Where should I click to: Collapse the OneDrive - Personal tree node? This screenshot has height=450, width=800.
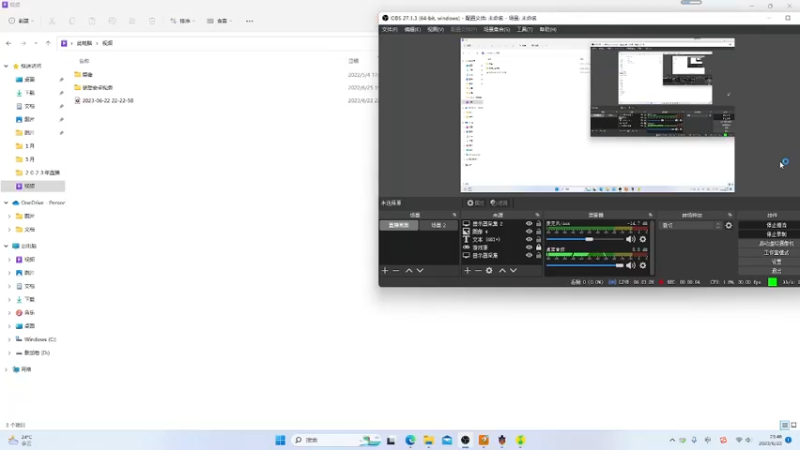6,203
